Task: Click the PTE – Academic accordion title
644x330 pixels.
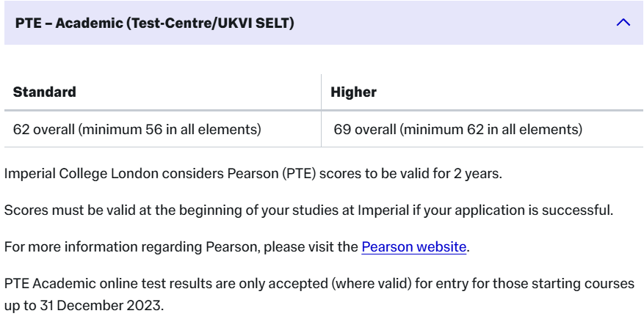Action: tap(154, 23)
